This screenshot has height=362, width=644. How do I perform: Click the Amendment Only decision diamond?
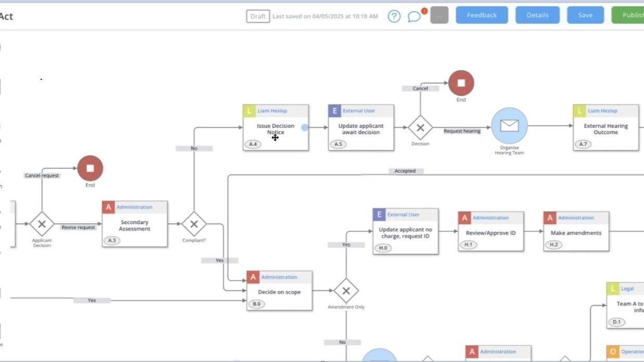(346, 291)
